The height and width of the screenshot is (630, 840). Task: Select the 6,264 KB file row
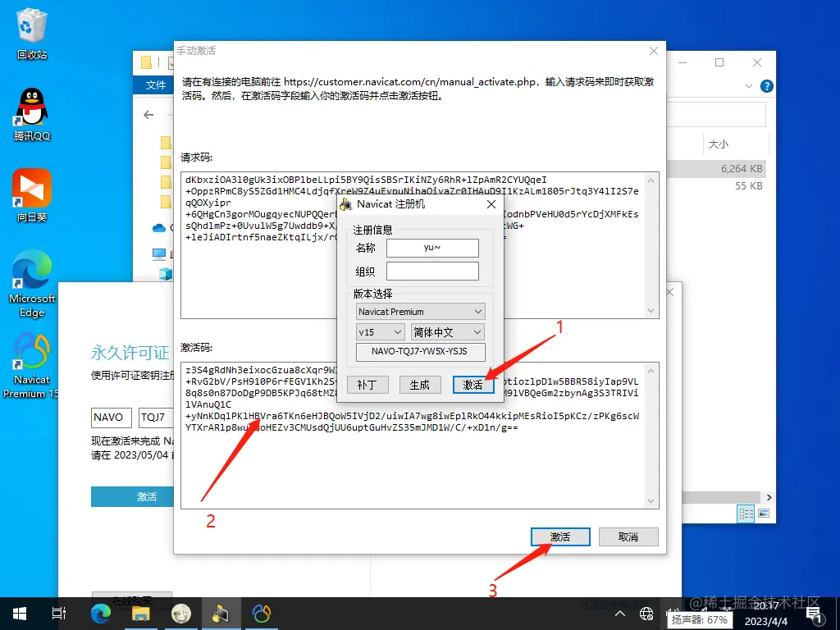(x=717, y=169)
